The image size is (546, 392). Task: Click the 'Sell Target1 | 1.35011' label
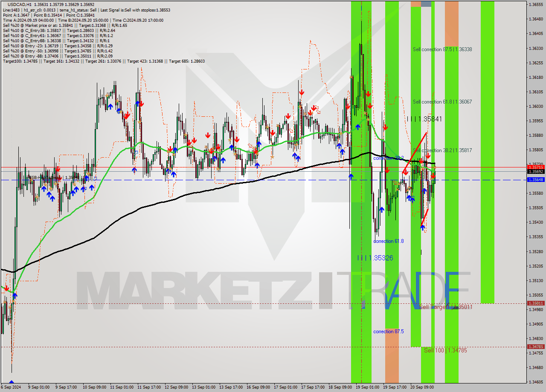(446, 307)
